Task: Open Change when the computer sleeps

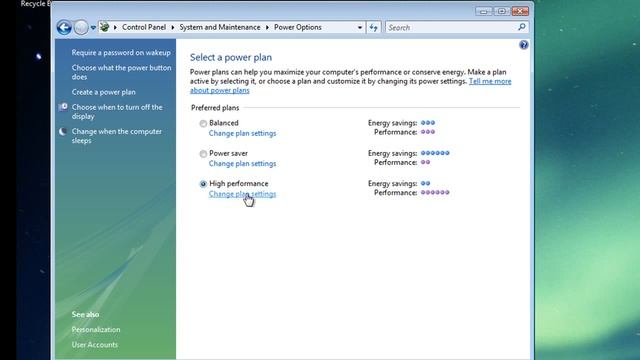Action: 117,136
